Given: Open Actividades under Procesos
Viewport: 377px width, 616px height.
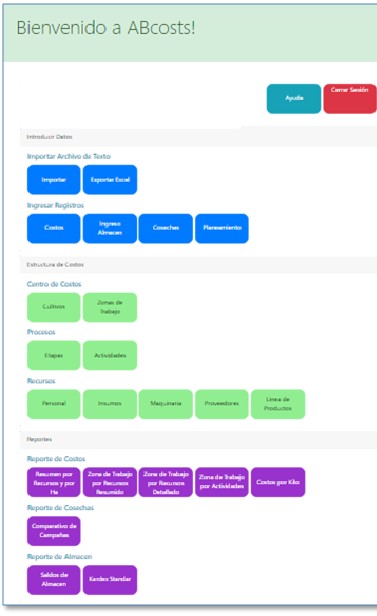Looking at the screenshot, I should coord(110,355).
